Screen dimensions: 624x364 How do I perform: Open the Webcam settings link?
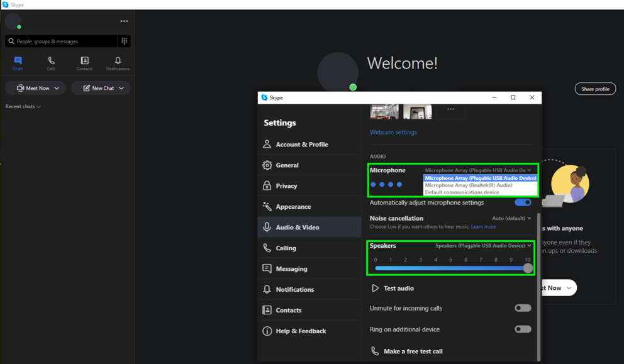click(x=393, y=132)
